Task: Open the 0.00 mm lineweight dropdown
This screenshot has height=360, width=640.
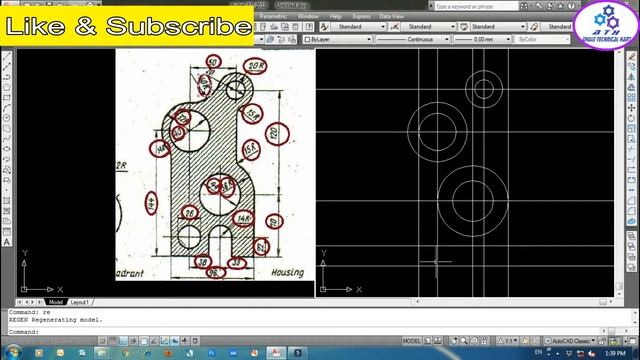Action: 482,39
